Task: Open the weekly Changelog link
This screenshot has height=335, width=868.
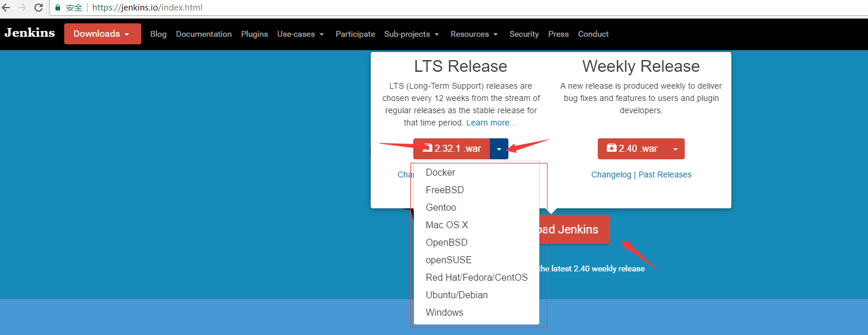Action: [611, 175]
